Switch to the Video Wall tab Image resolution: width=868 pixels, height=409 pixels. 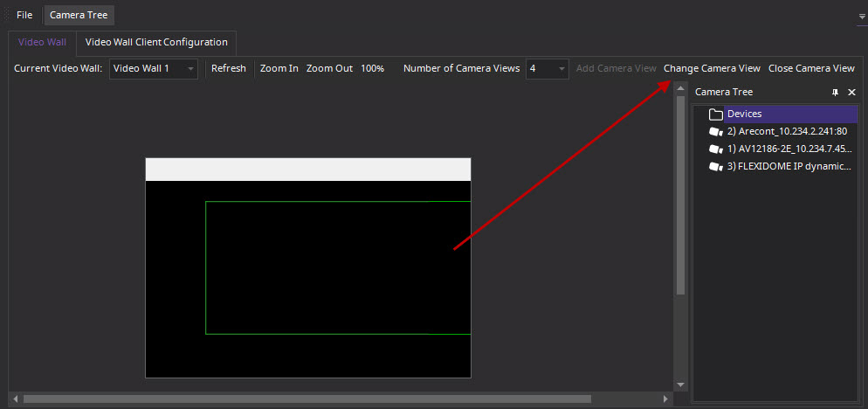tap(42, 42)
